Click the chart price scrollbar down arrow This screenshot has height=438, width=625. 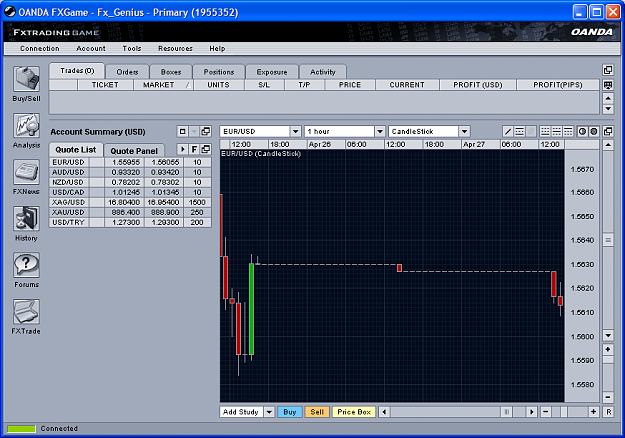(x=608, y=335)
